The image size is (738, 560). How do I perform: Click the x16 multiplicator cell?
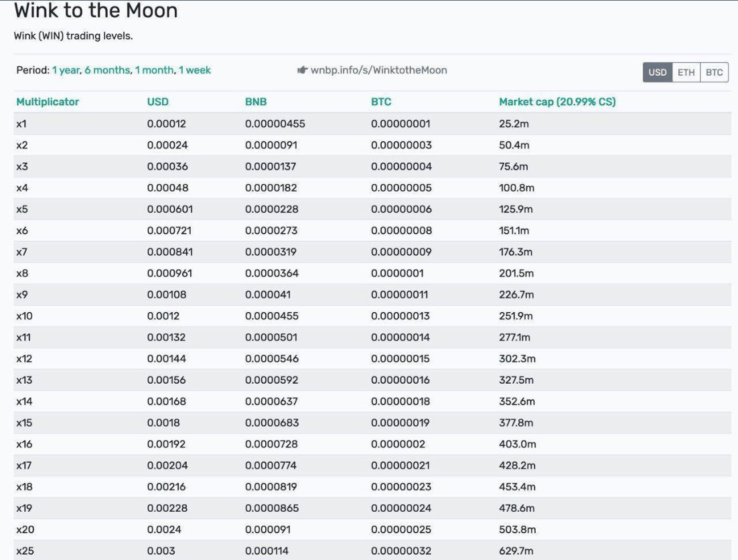point(25,443)
